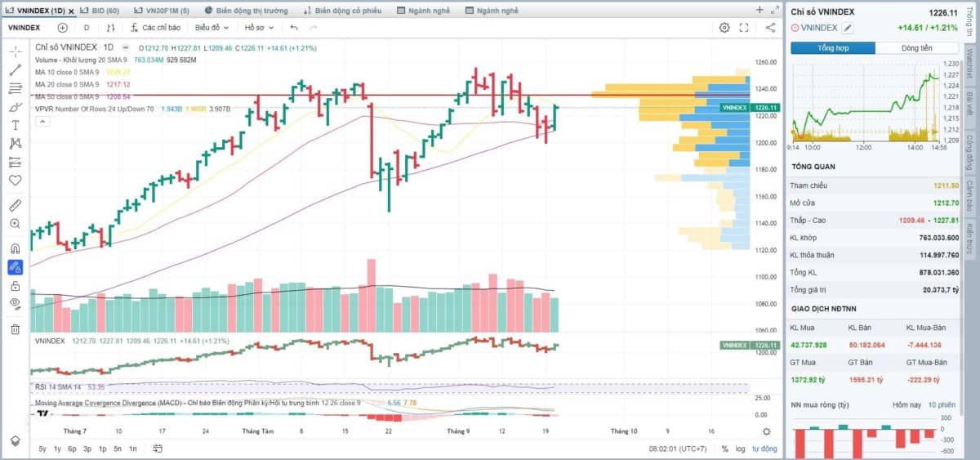Open chart settings gear icon
980x460 pixels.
(724, 28)
